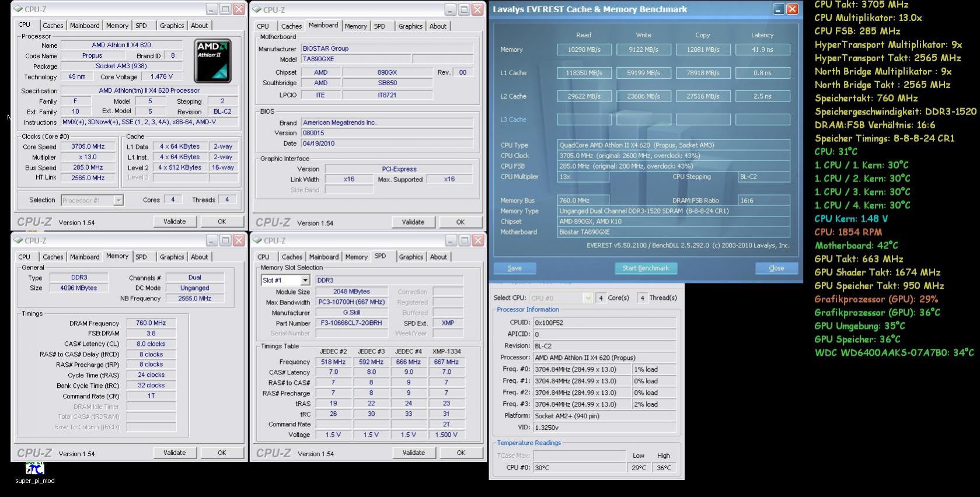Open the Select CPU #0 dropdown

pos(588,298)
